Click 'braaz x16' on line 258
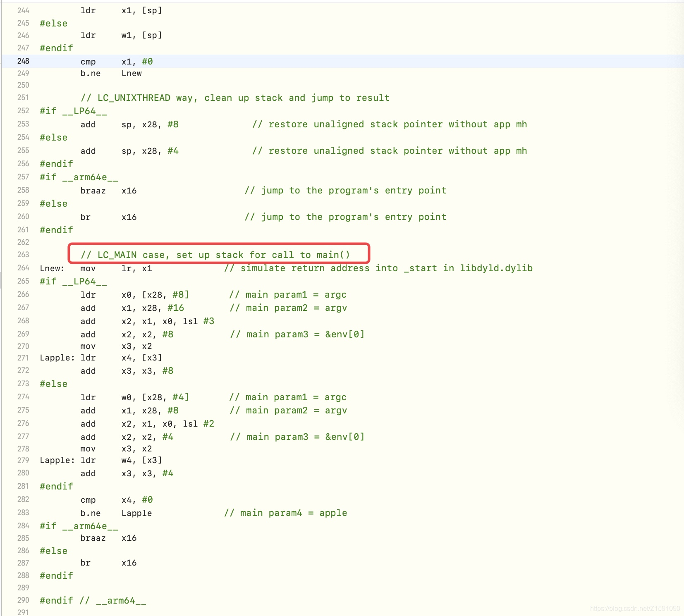 point(108,191)
